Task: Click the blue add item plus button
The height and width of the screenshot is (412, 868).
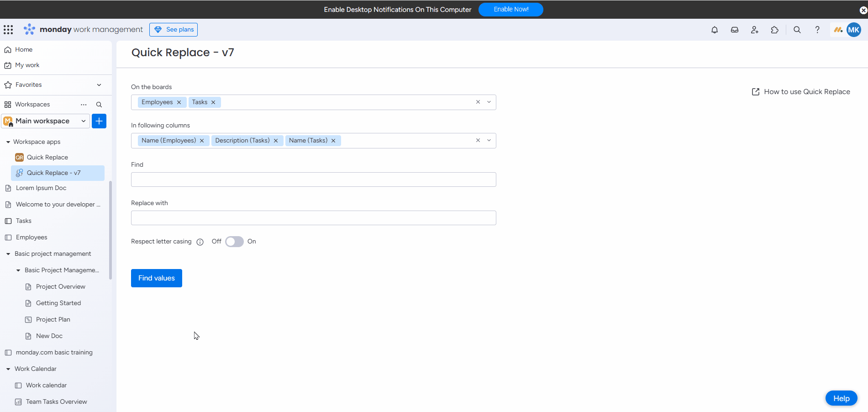Action: [99, 121]
